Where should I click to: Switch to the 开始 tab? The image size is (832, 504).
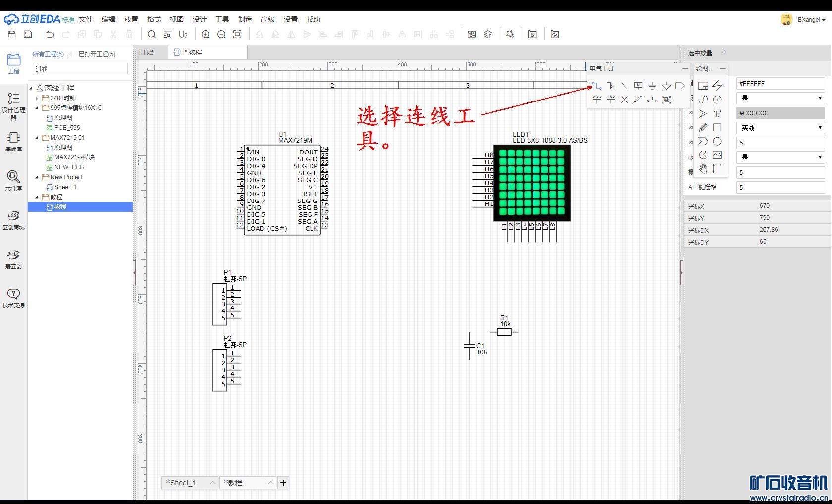coord(147,52)
